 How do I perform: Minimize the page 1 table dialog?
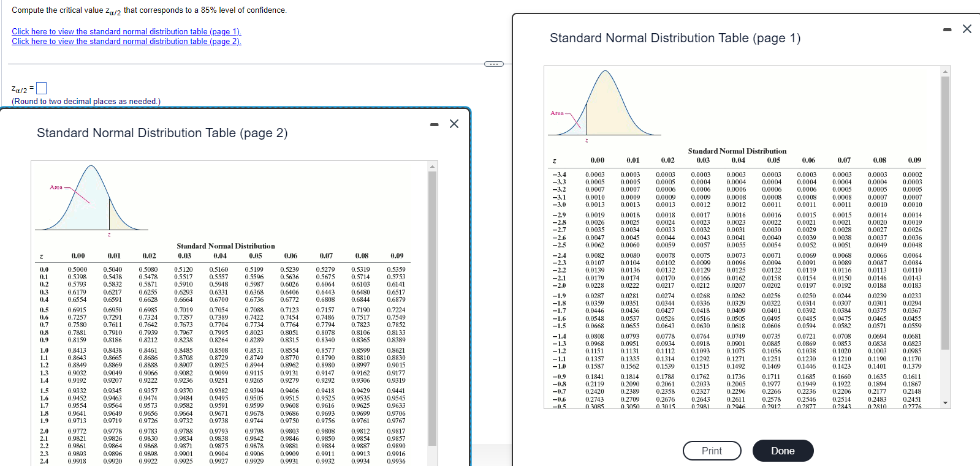(x=947, y=29)
